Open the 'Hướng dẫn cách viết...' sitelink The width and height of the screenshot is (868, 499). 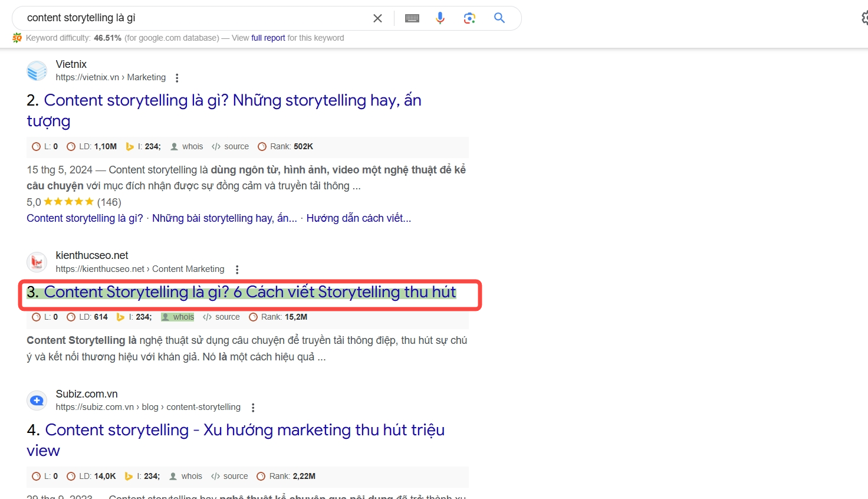359,218
